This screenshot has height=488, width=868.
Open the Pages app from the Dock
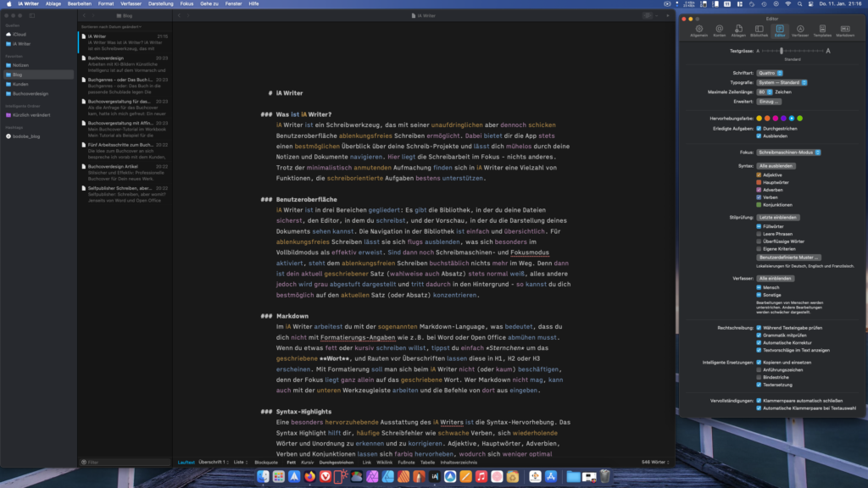pyautogui.click(x=465, y=476)
